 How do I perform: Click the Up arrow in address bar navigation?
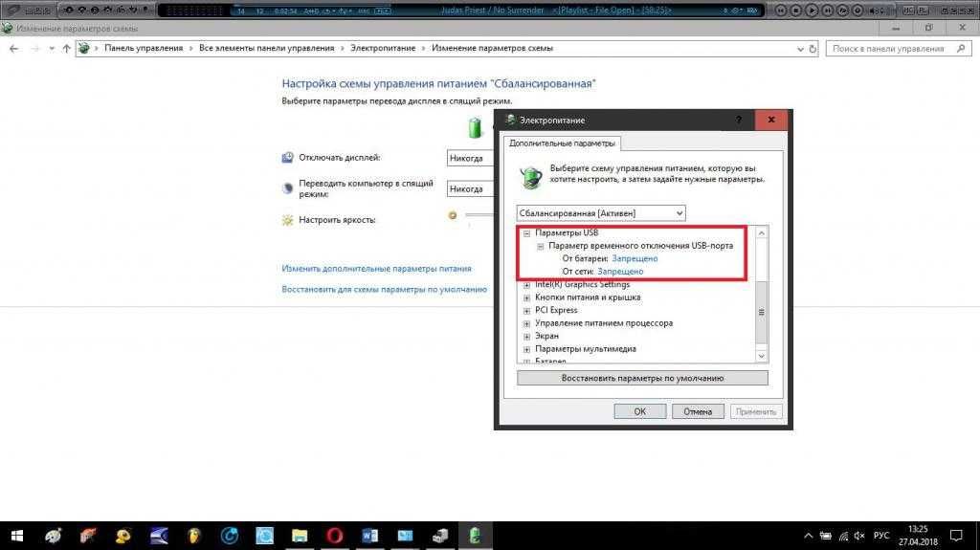coord(66,48)
